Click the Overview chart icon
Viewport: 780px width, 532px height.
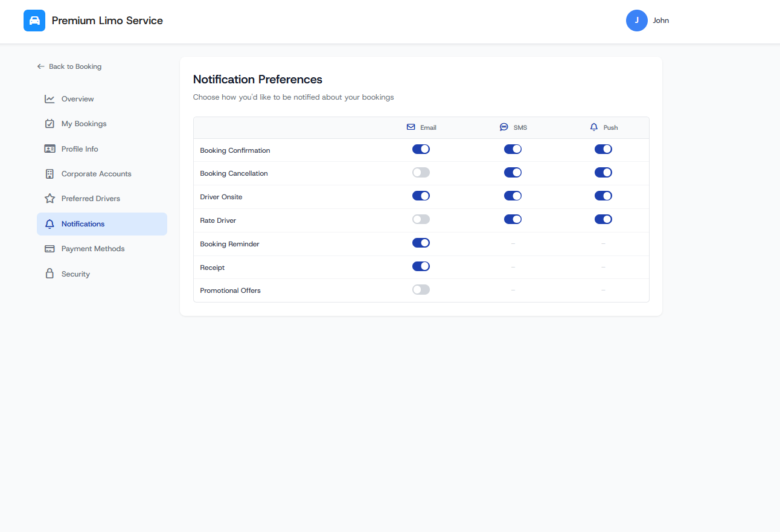click(50, 99)
